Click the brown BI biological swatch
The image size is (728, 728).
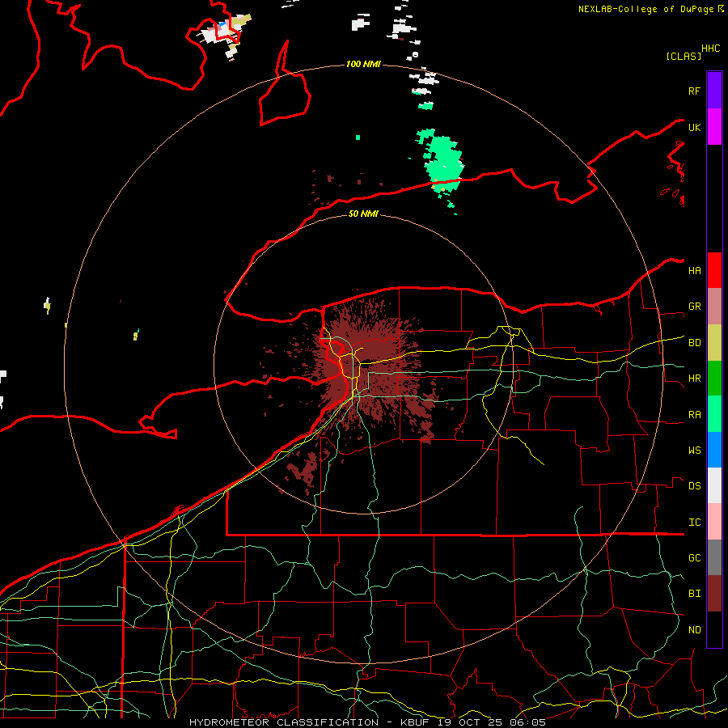coord(714,594)
